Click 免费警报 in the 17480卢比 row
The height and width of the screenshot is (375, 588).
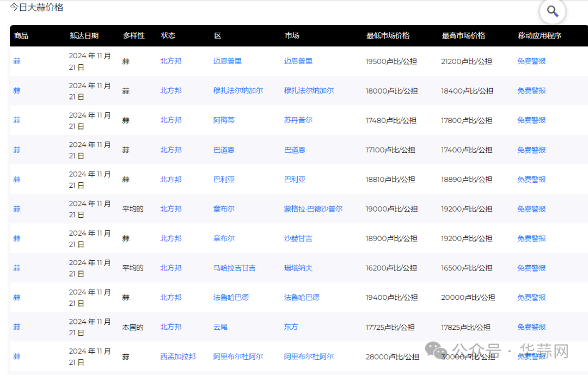tap(531, 120)
